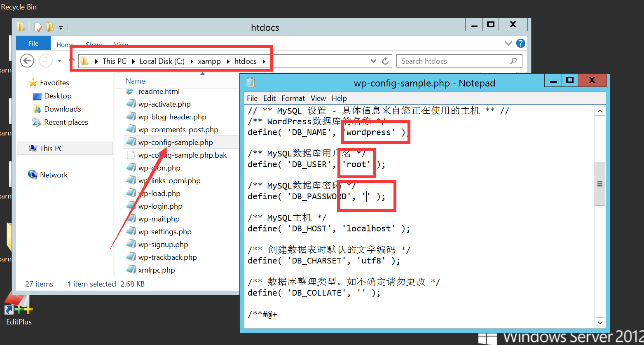Expand the ribbon with the chevron
Viewport: 644px width, 345px height.
(508, 43)
